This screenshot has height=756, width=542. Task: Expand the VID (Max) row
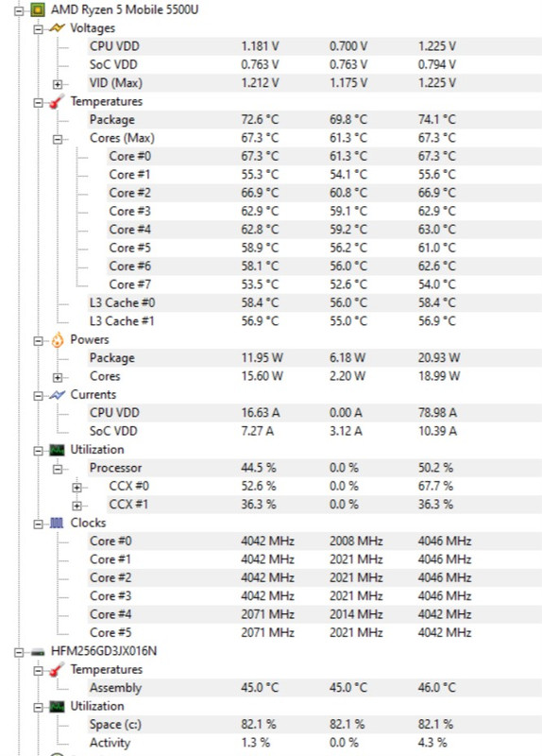click(58, 84)
